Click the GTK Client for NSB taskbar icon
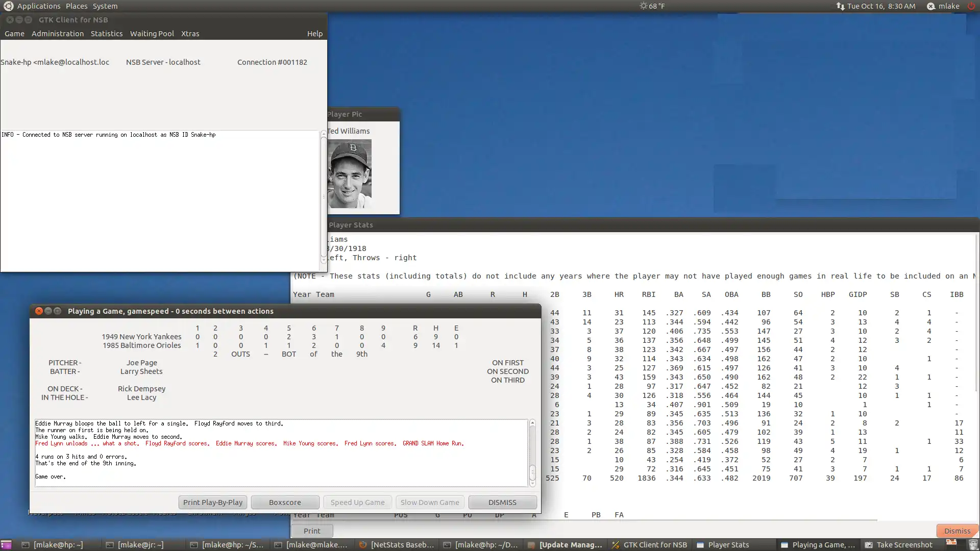 650,544
